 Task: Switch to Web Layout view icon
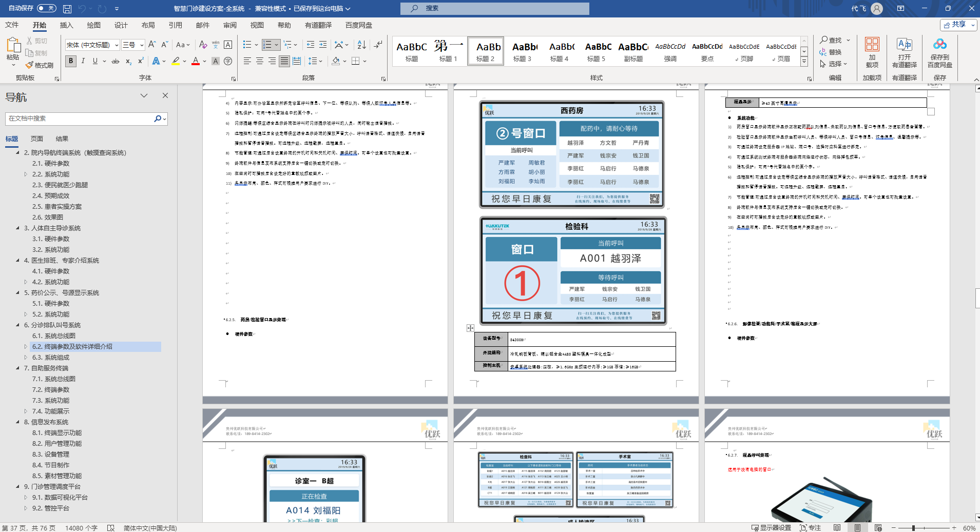pyautogui.click(x=878, y=528)
